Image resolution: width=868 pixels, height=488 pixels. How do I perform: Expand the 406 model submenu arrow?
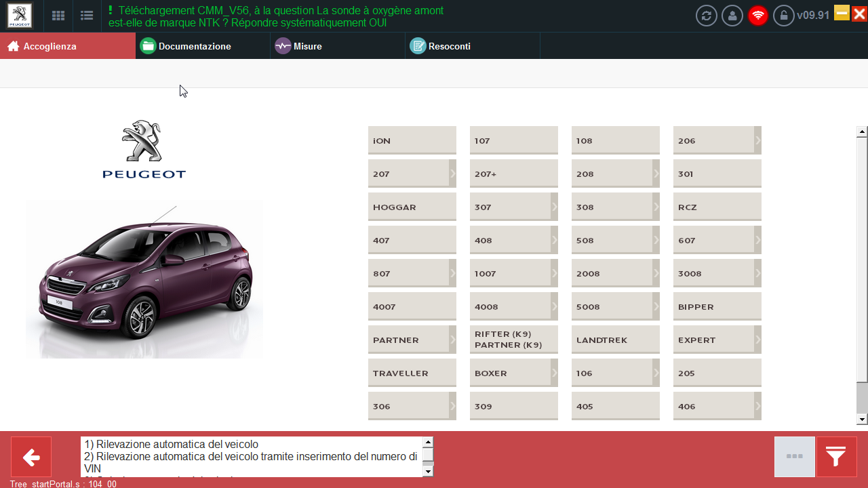[x=757, y=406]
